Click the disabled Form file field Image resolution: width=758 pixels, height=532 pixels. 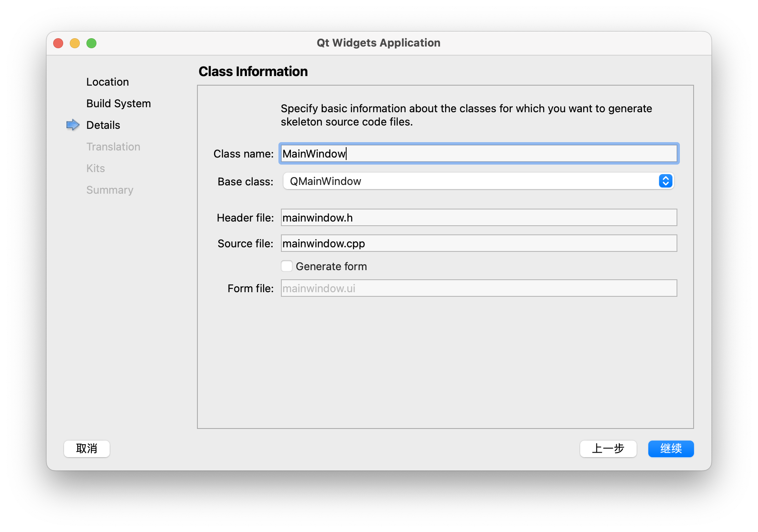(479, 288)
